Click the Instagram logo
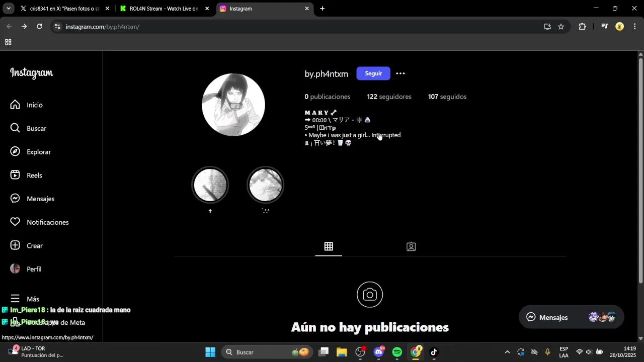Image resolution: width=644 pixels, height=362 pixels. pyautogui.click(x=31, y=73)
